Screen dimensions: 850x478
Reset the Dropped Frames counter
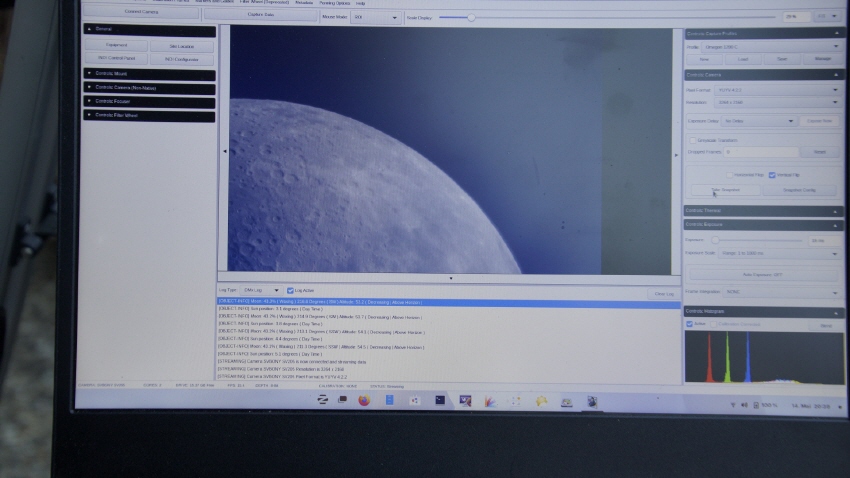(x=820, y=152)
